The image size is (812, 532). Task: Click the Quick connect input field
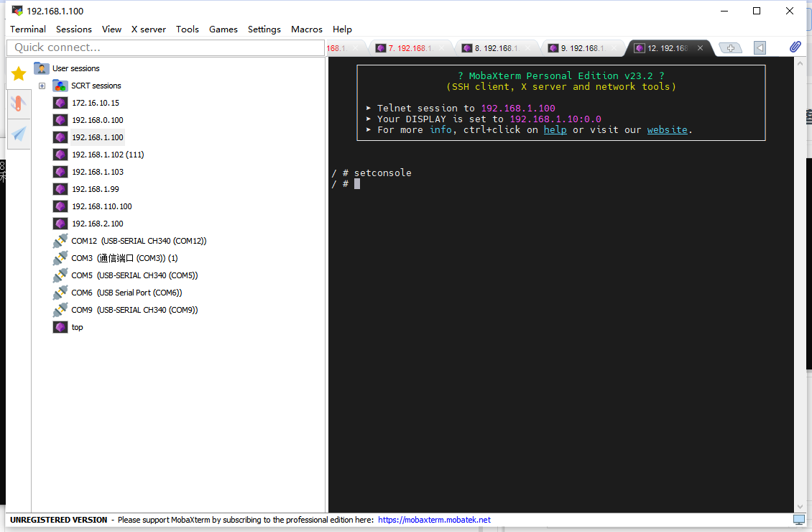[x=166, y=47]
